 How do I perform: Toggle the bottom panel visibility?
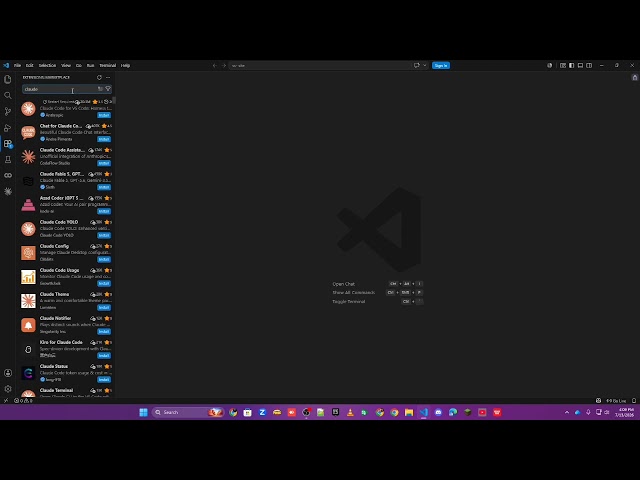[x=580, y=65]
